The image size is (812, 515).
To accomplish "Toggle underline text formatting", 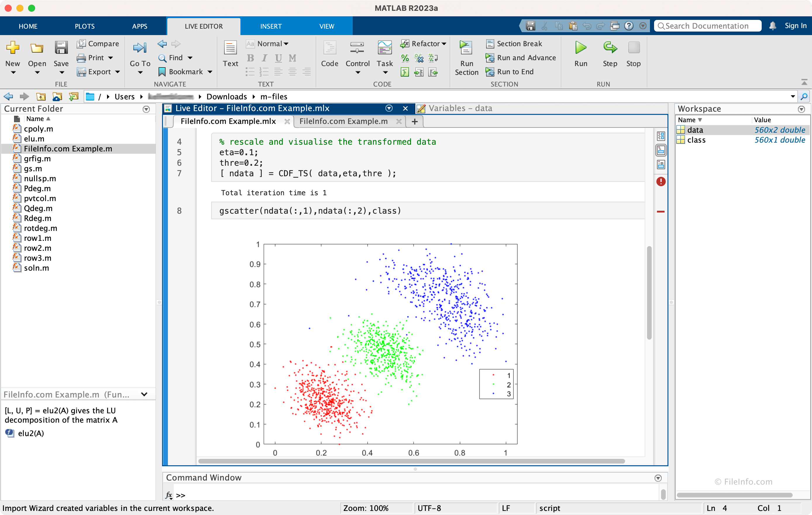I will coord(278,58).
